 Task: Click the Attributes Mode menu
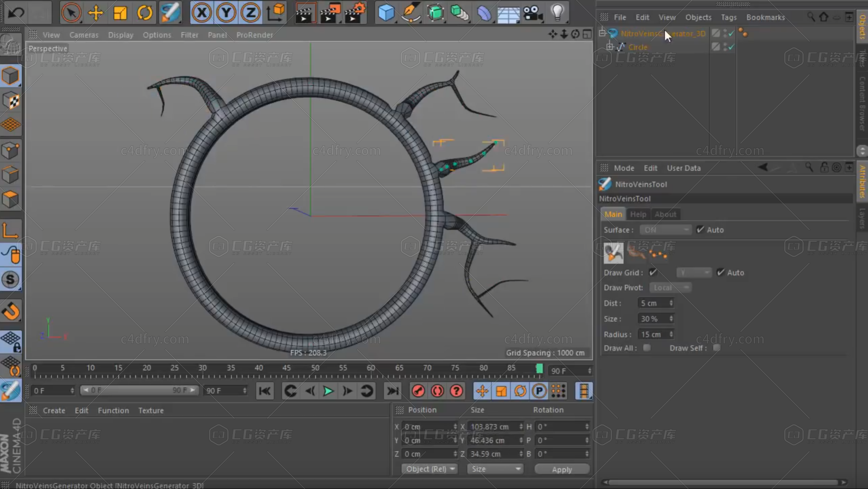pos(624,168)
